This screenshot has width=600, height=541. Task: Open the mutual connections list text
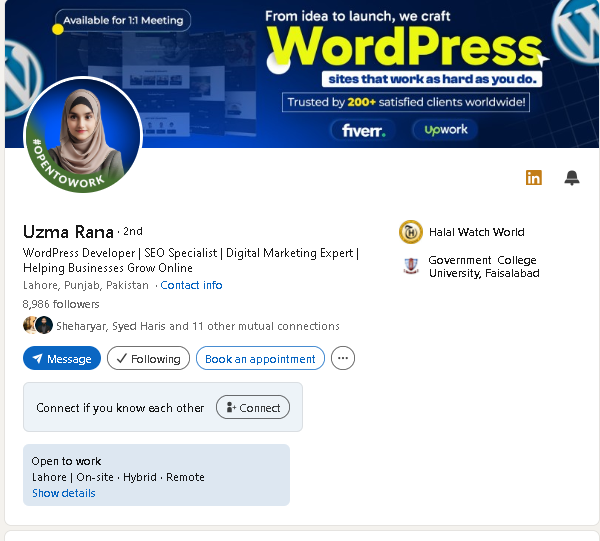click(x=198, y=326)
